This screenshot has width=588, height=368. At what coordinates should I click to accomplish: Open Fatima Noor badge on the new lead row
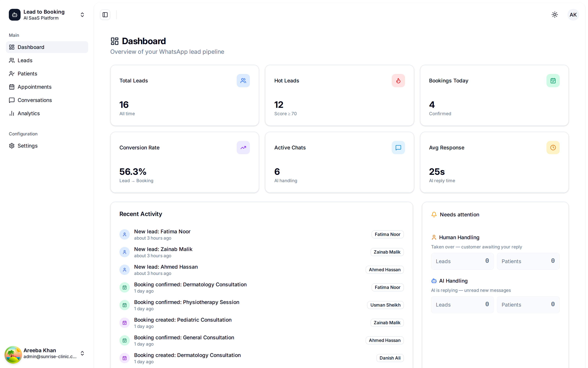coord(387,234)
